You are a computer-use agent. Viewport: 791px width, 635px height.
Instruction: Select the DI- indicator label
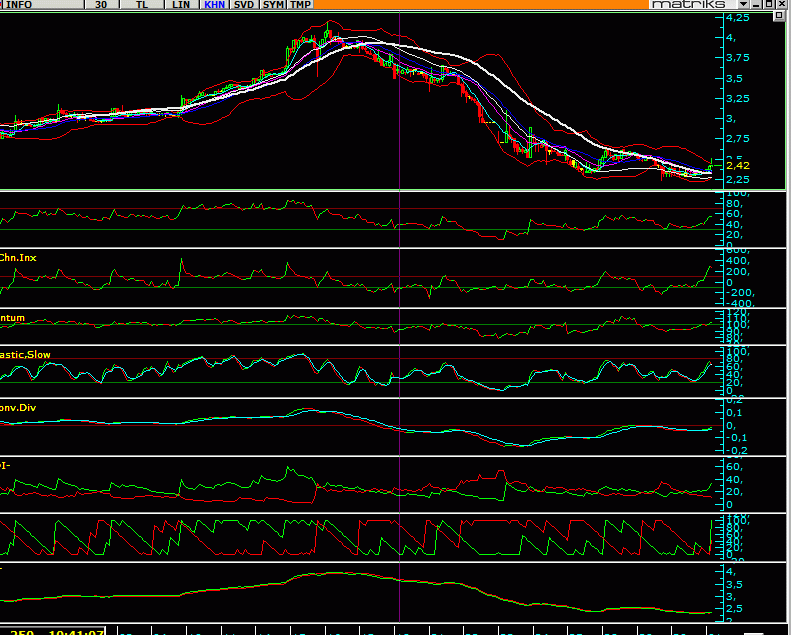tap(5, 465)
